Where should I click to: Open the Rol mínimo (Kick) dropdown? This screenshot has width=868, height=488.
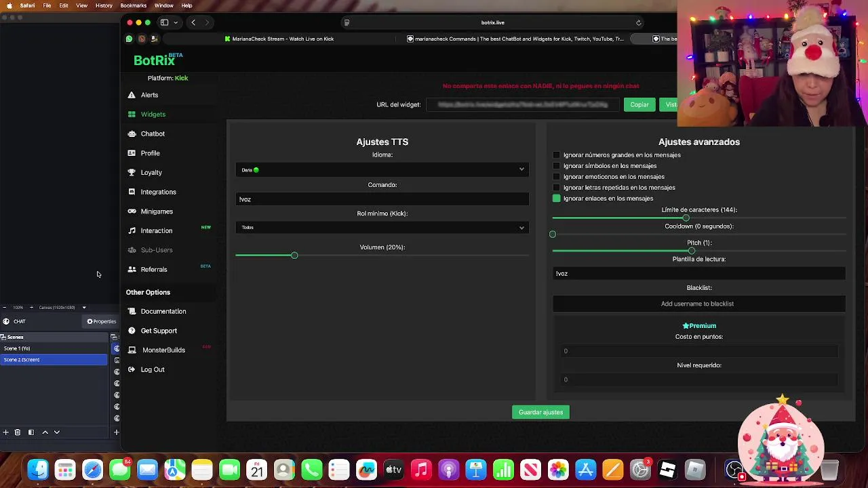point(382,228)
